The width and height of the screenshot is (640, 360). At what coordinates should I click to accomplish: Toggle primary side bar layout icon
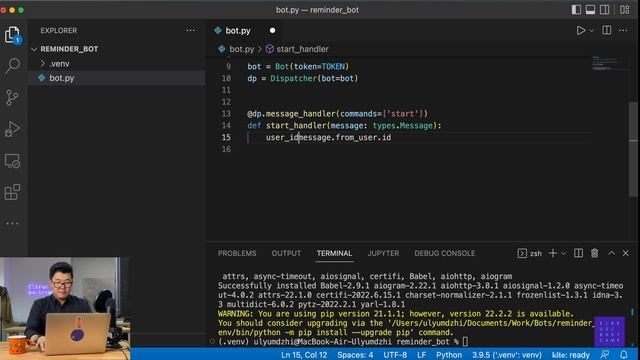click(x=576, y=9)
